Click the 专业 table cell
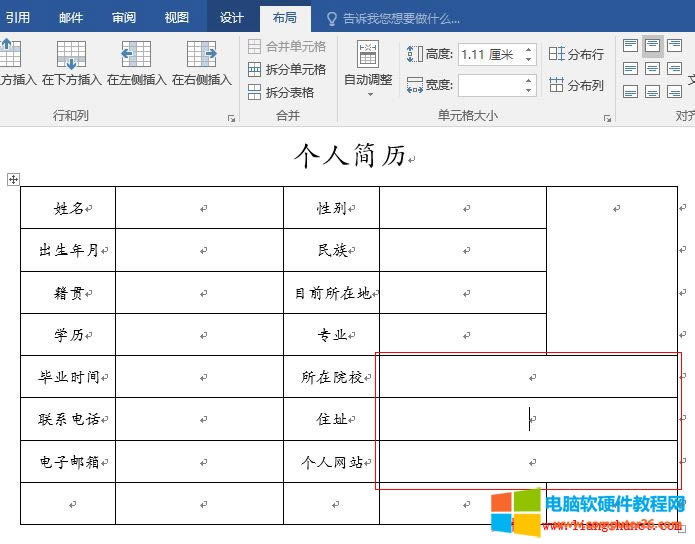 (332, 335)
